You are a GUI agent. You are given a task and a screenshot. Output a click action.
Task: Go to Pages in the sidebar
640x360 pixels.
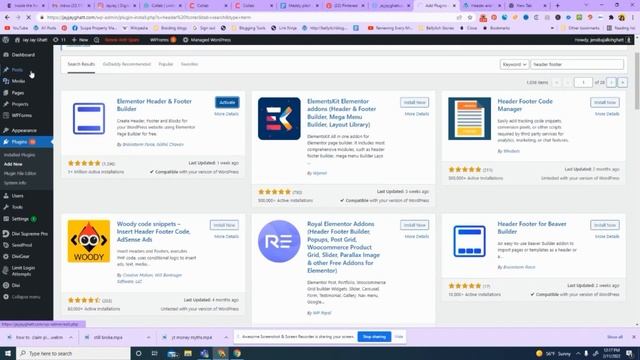click(18, 93)
